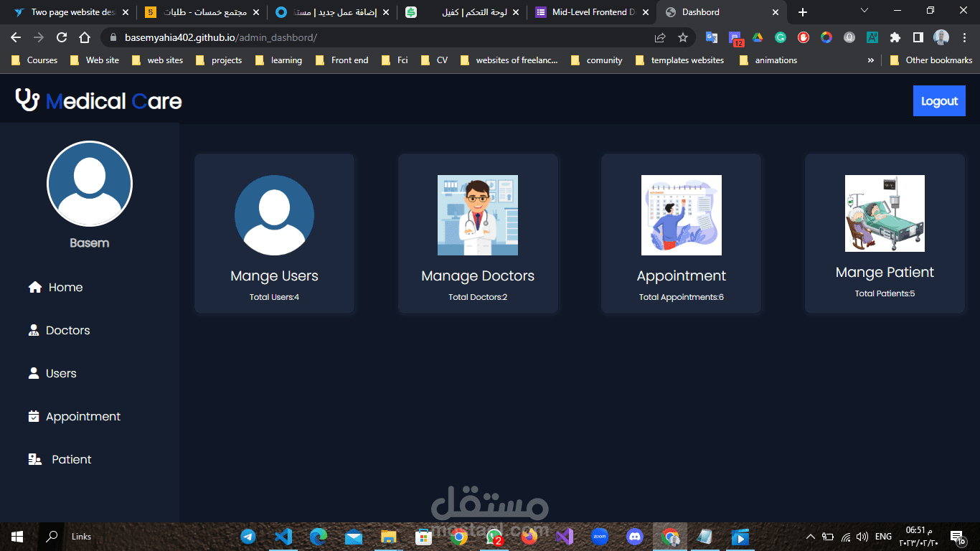Click the Manage Doctors card thumbnail
The image size is (980, 551).
click(x=478, y=215)
